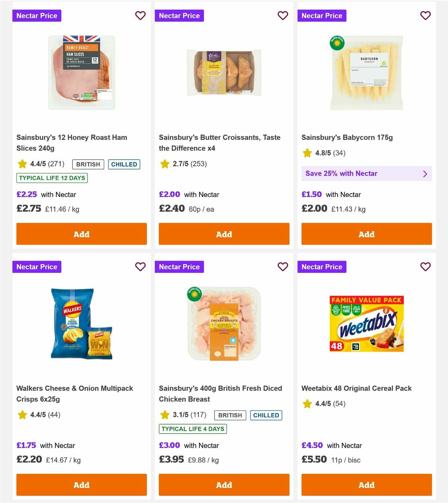
Task: Add Sainsbury's Babycorn to favourites
Action: (x=425, y=16)
